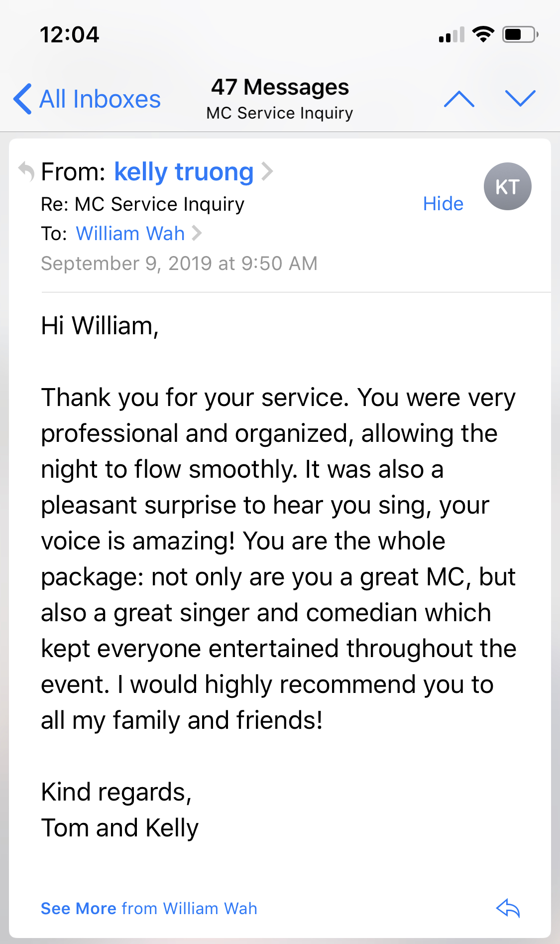Image resolution: width=560 pixels, height=944 pixels.
Task: Hide the message header details
Action: 443,204
